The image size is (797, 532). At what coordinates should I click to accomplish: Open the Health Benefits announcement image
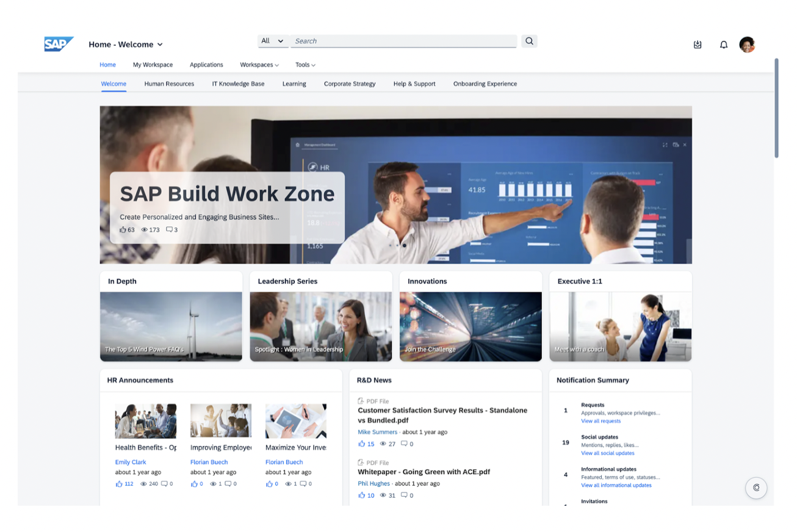(x=146, y=421)
